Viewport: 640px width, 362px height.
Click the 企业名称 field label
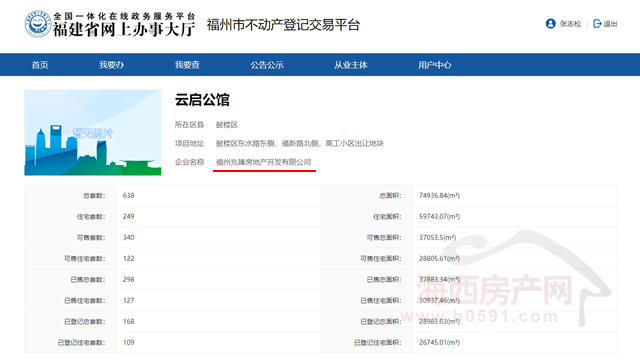[189, 162]
